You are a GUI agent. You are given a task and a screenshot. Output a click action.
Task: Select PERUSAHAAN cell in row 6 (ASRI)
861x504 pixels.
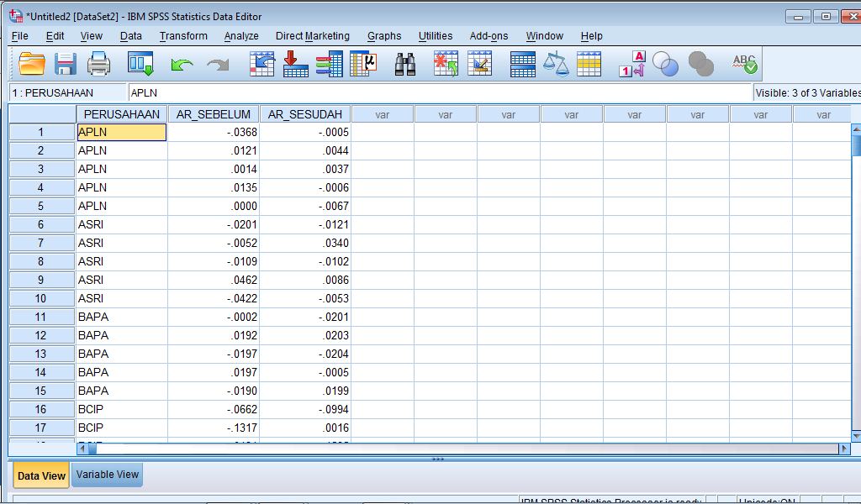point(122,224)
